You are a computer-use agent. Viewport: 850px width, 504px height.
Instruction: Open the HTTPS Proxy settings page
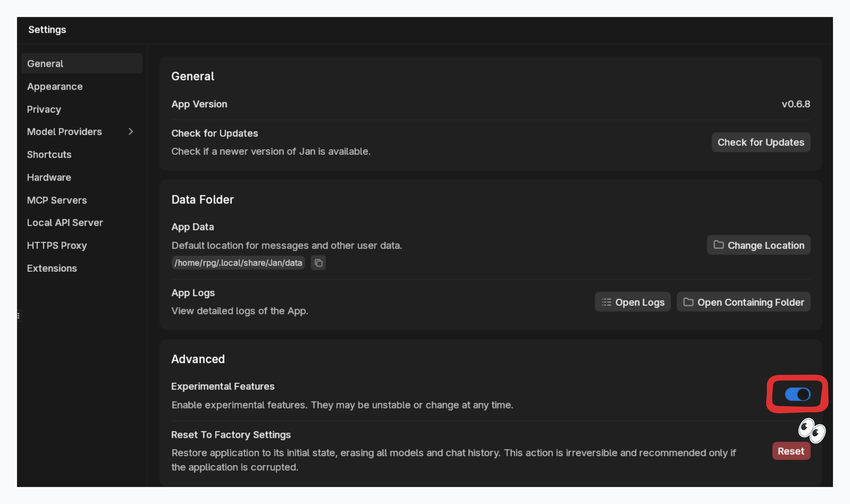coord(57,245)
